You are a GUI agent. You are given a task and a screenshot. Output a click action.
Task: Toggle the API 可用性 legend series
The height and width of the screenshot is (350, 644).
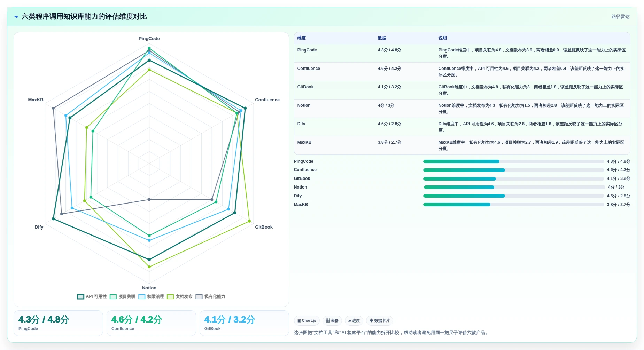tap(92, 297)
